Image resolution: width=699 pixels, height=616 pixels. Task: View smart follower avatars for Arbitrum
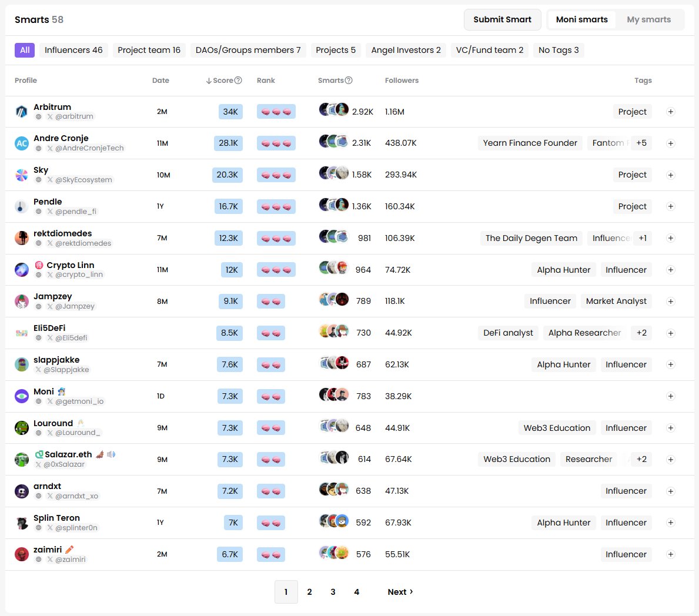pyautogui.click(x=334, y=109)
